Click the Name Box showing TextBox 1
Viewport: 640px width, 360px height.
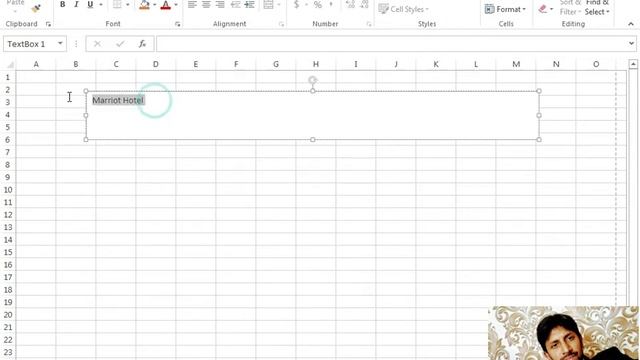[30, 44]
